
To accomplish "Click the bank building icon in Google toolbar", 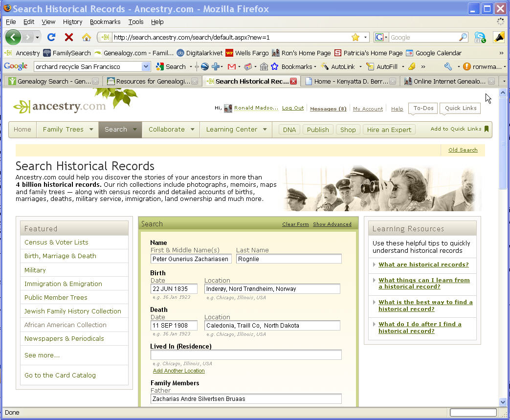I will pyautogui.click(x=264, y=66).
